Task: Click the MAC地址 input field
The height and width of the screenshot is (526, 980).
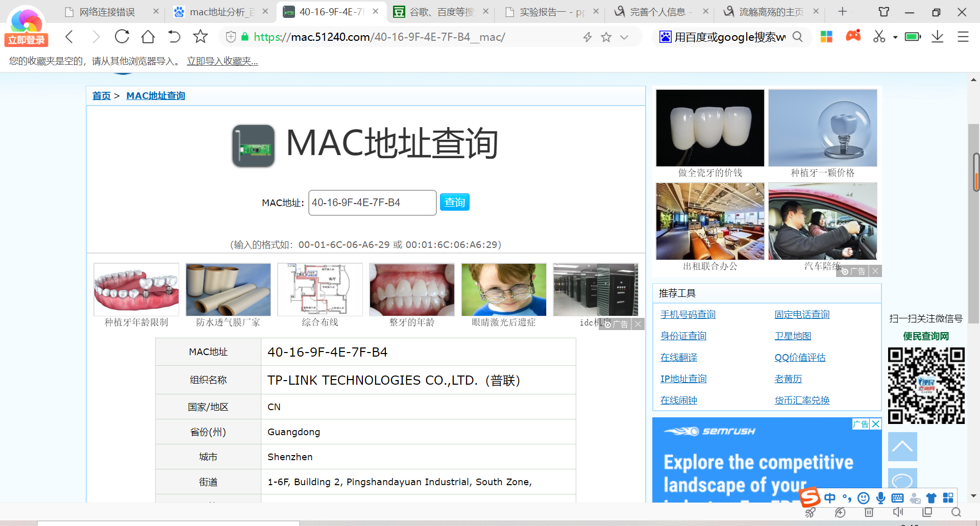Action: [372, 203]
